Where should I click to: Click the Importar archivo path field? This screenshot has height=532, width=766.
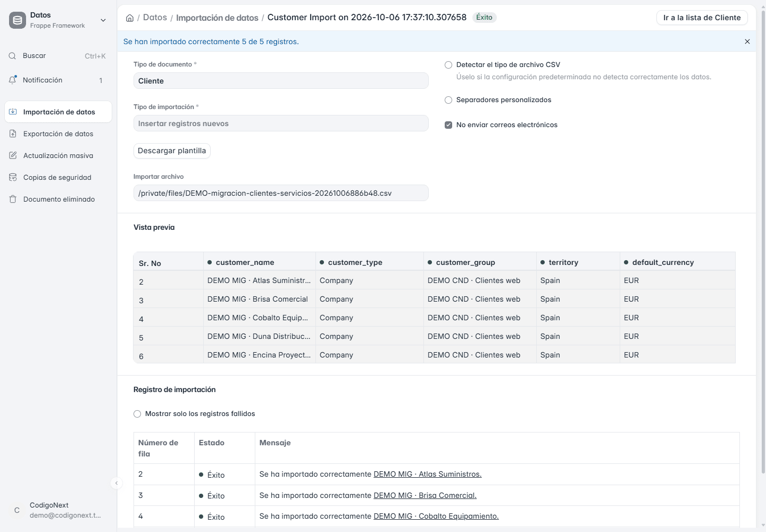point(281,193)
